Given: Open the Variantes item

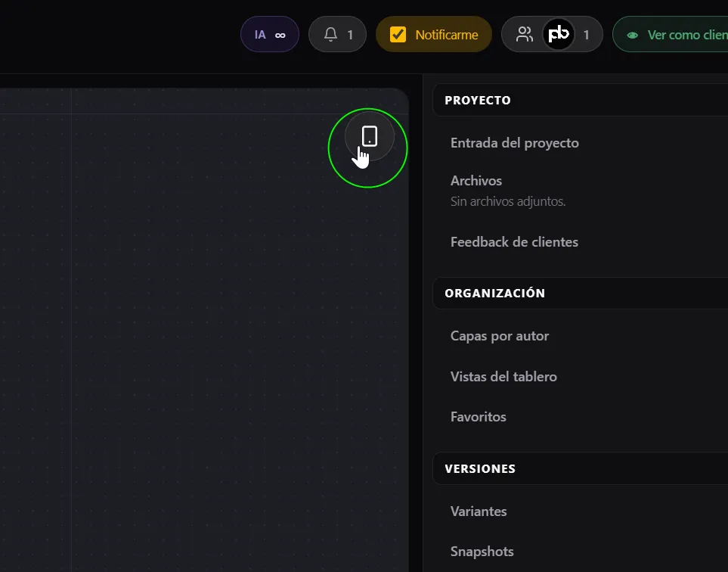Looking at the screenshot, I should coord(479,511).
